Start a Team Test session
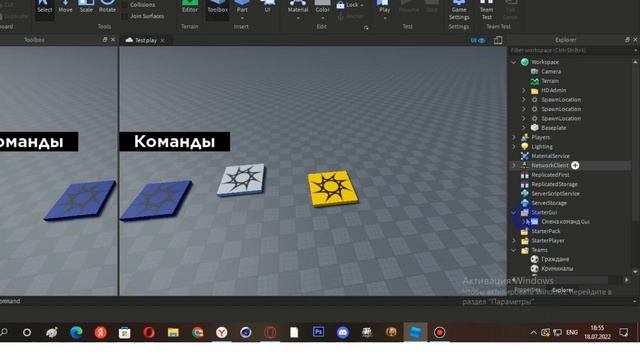Image resolution: width=640 pixels, height=360 pixels. click(x=486, y=10)
